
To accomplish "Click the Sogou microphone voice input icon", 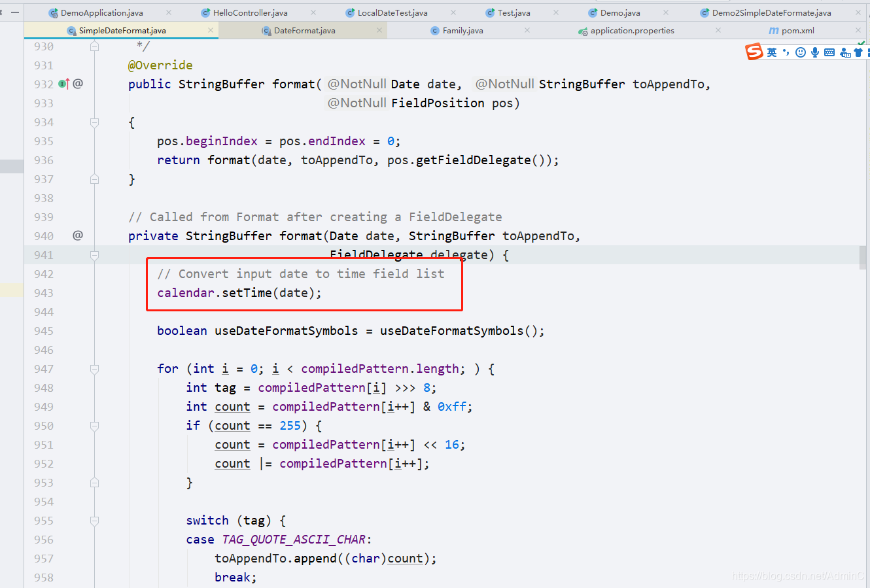I will tap(815, 52).
